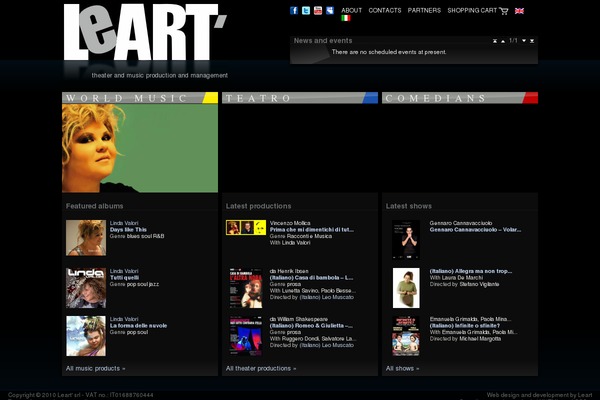Open the CONTACTS menu item

385,10
